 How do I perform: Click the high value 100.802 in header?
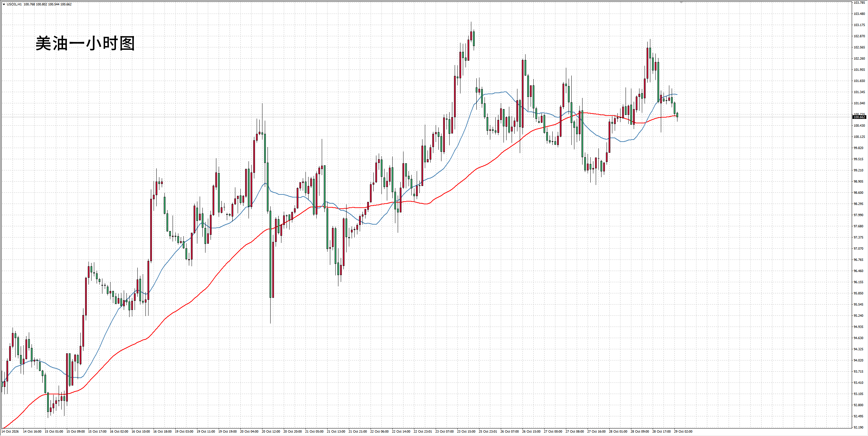(41, 4)
